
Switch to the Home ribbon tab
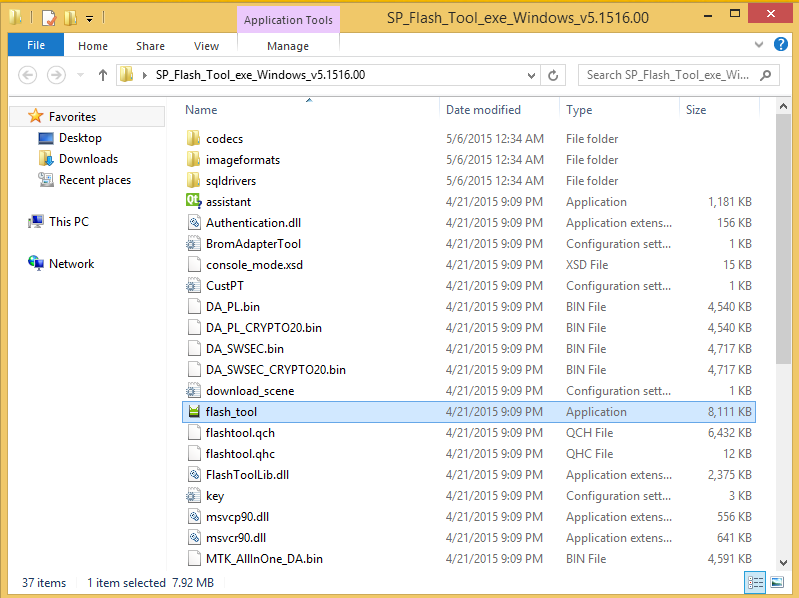pyautogui.click(x=93, y=46)
